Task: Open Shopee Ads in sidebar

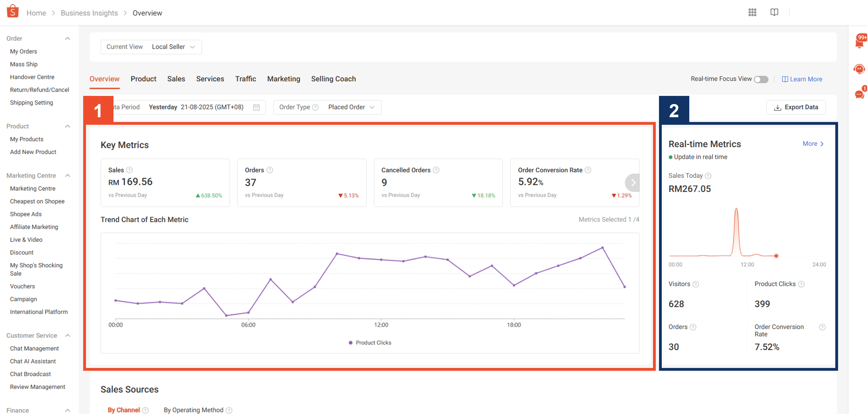Action: (x=26, y=214)
